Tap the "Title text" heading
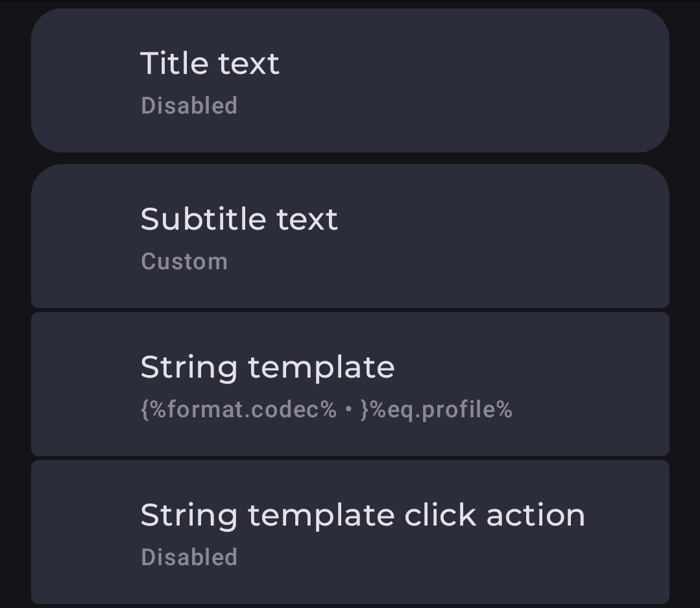The height and width of the screenshot is (608, 700). click(210, 64)
